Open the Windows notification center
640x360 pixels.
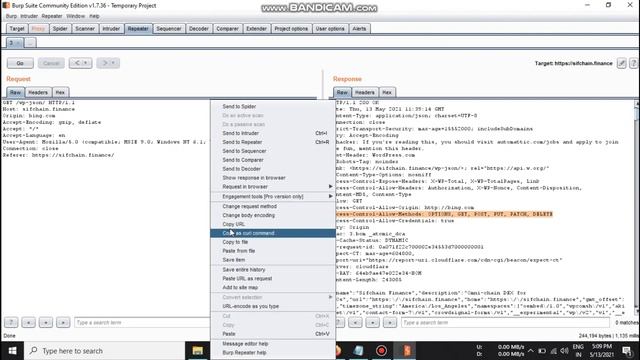click(627, 351)
